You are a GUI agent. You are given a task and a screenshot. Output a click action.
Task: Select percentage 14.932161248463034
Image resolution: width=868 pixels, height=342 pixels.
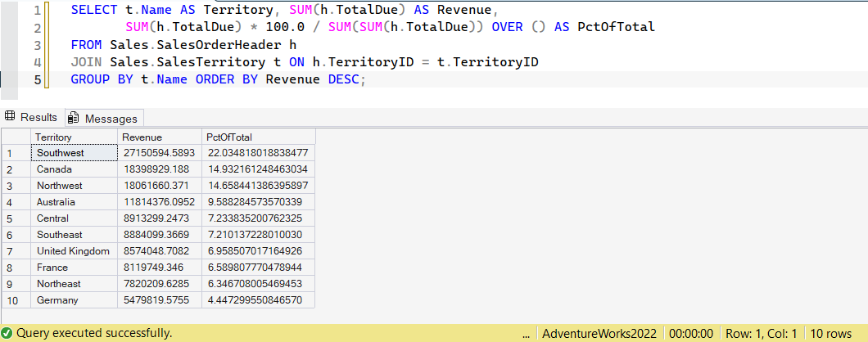pos(259,169)
